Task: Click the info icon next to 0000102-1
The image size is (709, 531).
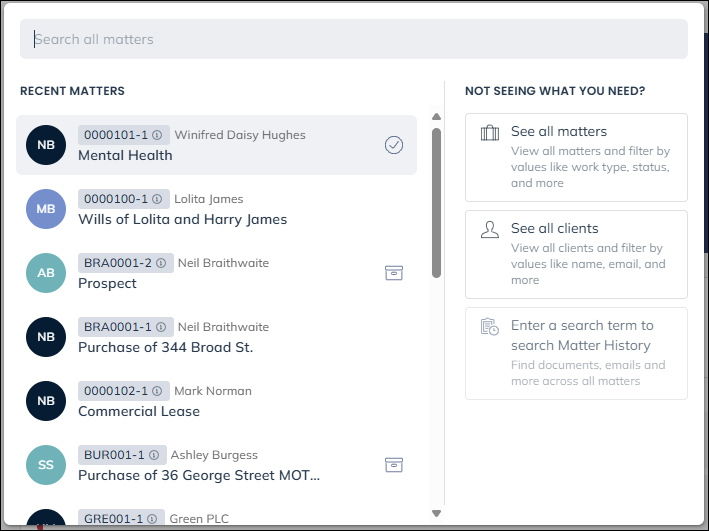Action: coord(157,391)
